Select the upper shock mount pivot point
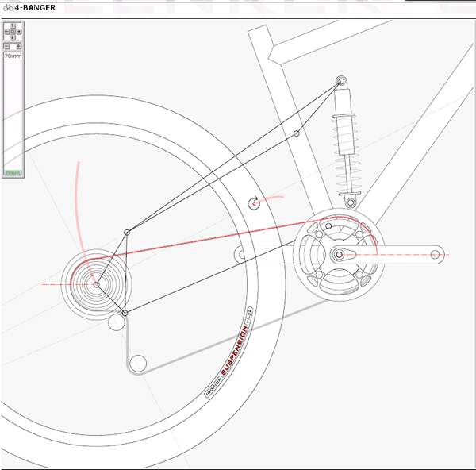This screenshot has width=476, height=470. coord(342,81)
